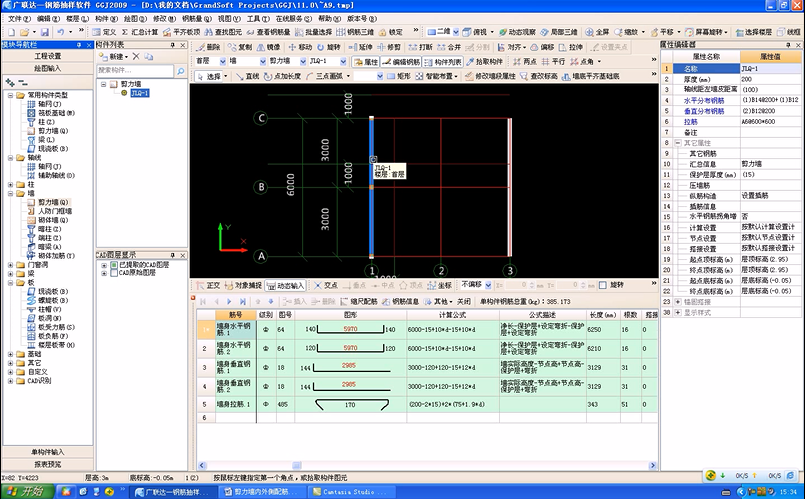Image resolution: width=805 pixels, height=499 pixels.
Task: Expand the 门窗洞 folder in navigation tree
Action: coord(11,265)
